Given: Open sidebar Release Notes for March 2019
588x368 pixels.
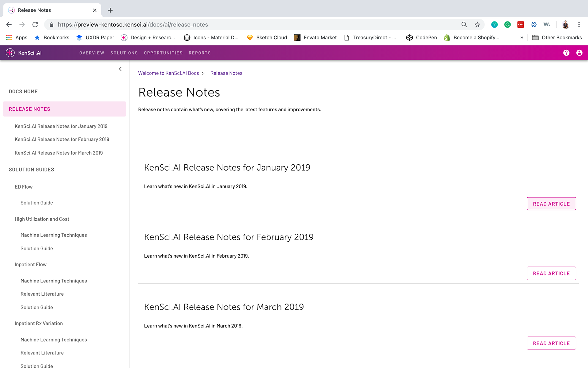Looking at the screenshot, I should (x=59, y=153).
